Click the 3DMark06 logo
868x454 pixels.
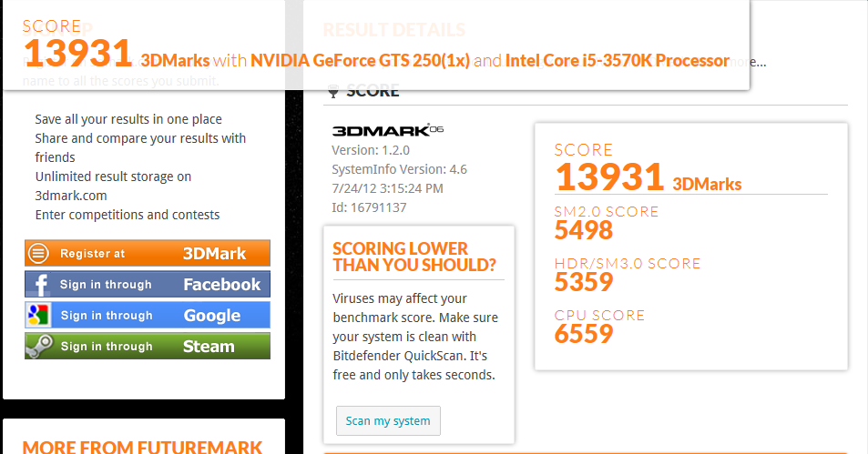[x=387, y=130]
